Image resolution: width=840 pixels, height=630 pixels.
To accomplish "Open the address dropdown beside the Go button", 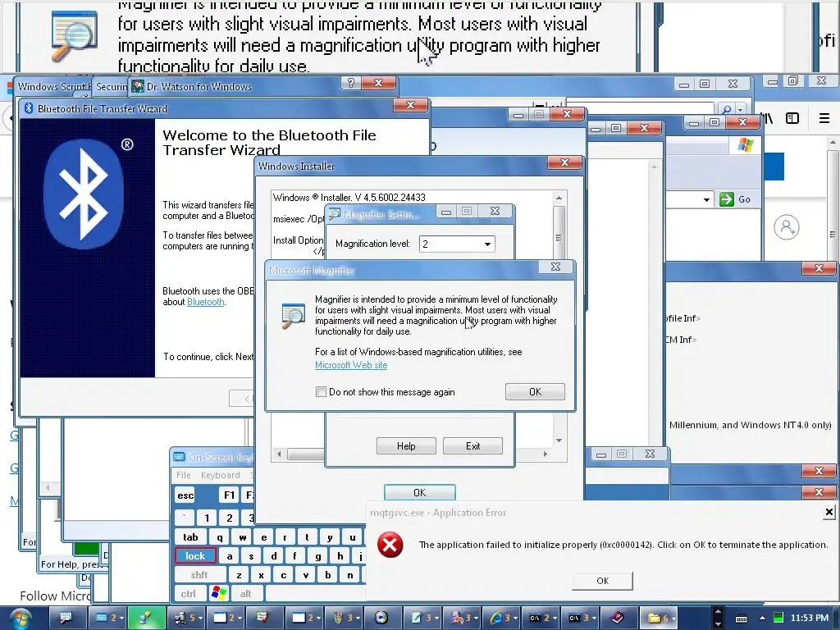I will click(706, 200).
